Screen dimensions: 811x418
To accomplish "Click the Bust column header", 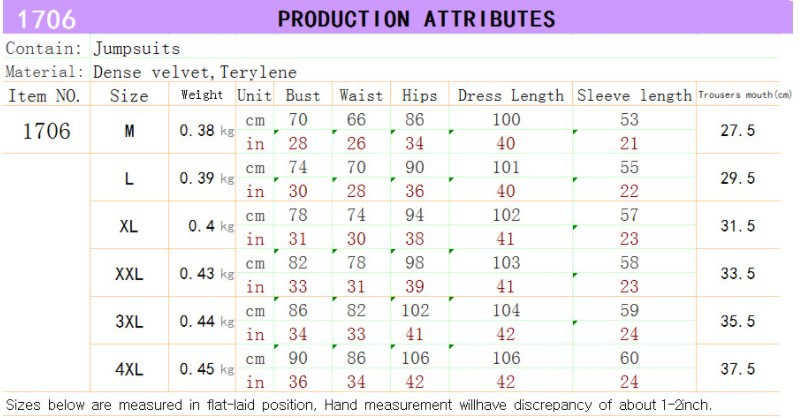I will point(303,95).
